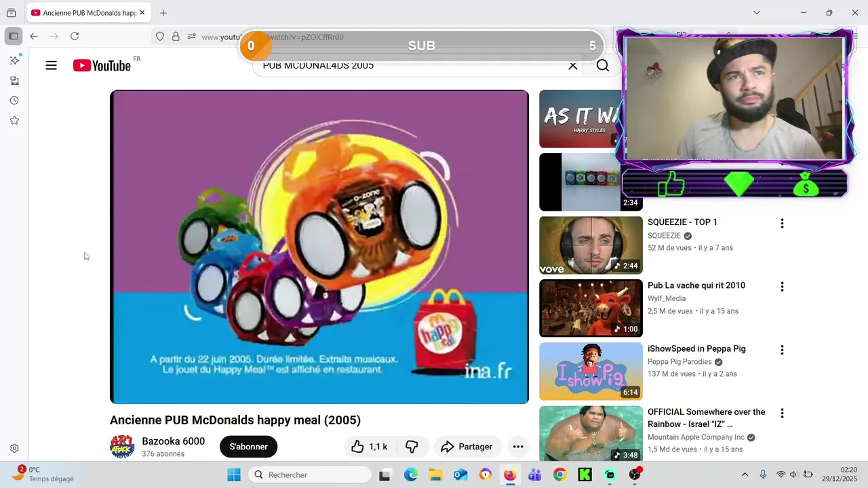The width and height of the screenshot is (868, 488).
Task: Open the volume tray icon
Action: [793, 474]
